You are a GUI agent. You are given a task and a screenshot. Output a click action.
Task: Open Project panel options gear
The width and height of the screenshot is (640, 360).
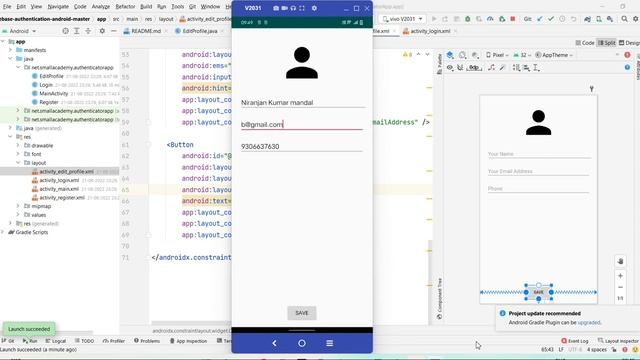(x=102, y=31)
